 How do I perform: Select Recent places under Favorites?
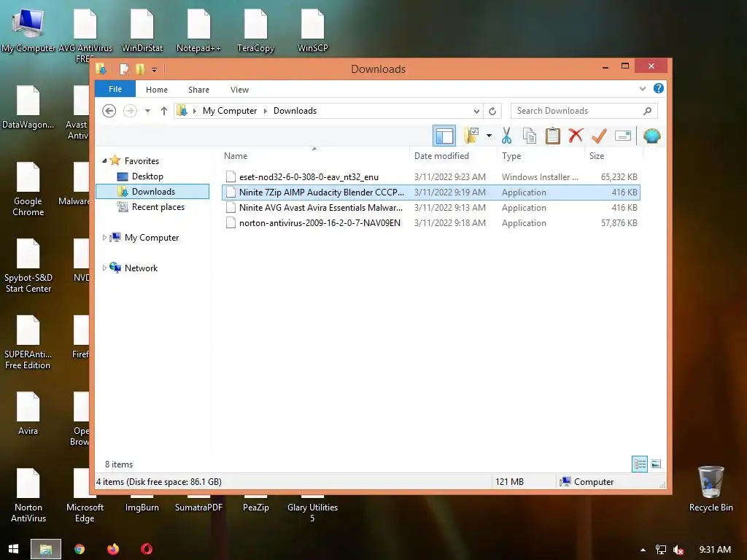tap(158, 206)
